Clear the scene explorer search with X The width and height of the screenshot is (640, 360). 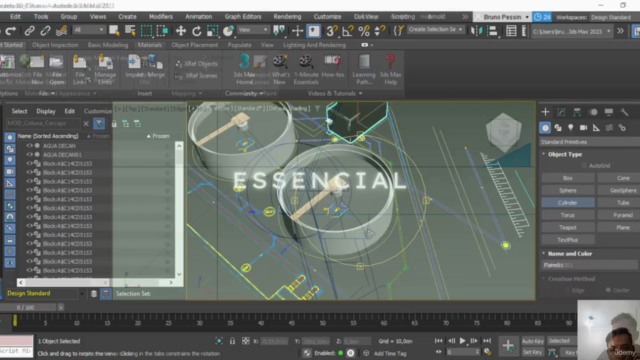pos(86,123)
